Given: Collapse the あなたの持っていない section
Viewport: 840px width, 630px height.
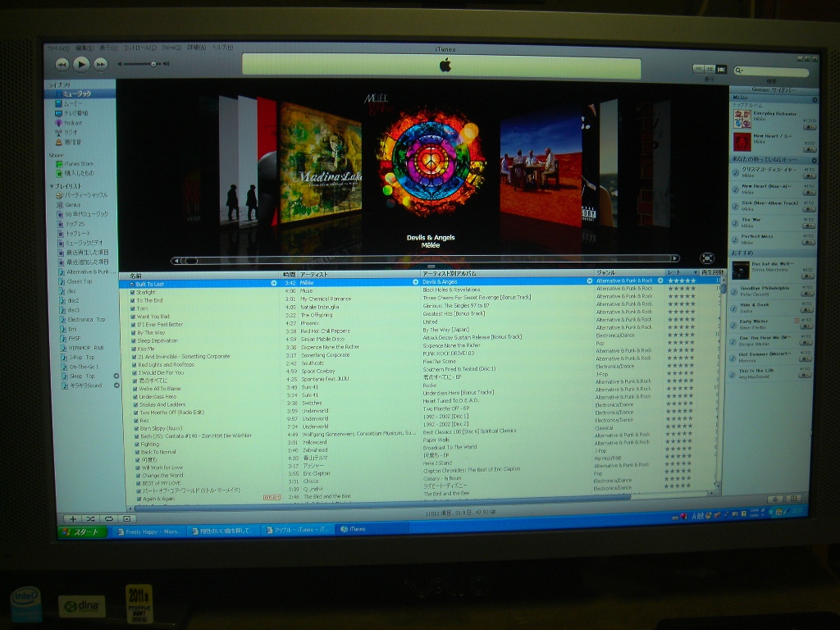Looking at the screenshot, I should pyautogui.click(x=814, y=160).
